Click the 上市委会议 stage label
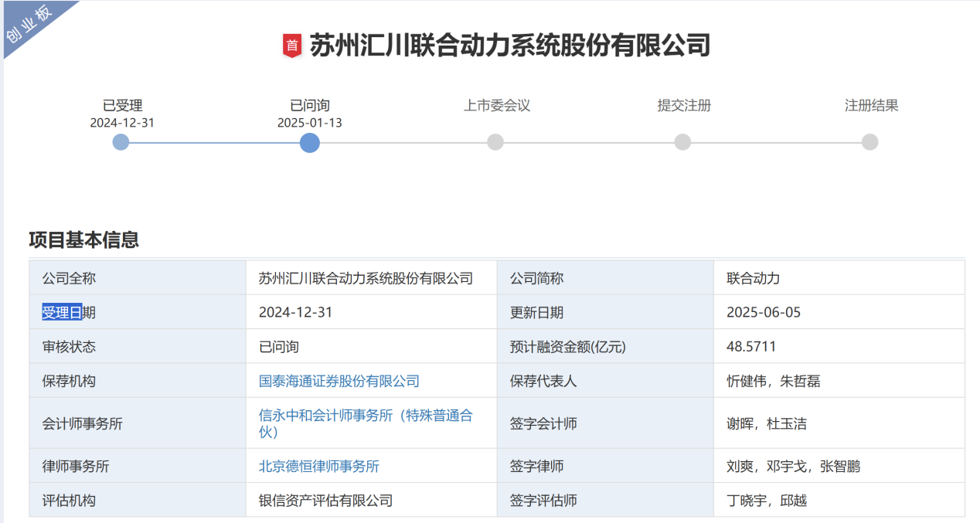Viewport: 980px width, 523px height. pyautogui.click(x=497, y=106)
